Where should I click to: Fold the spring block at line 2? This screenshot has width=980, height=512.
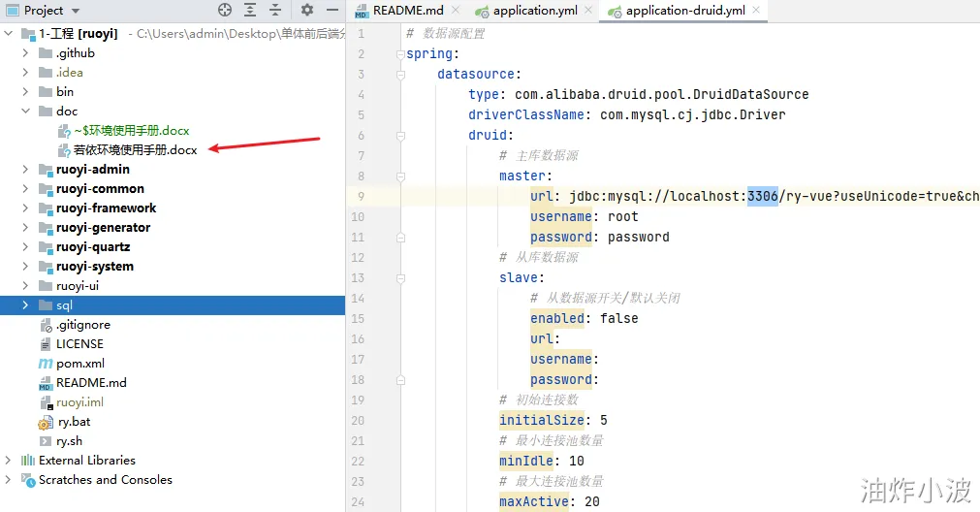click(x=400, y=54)
